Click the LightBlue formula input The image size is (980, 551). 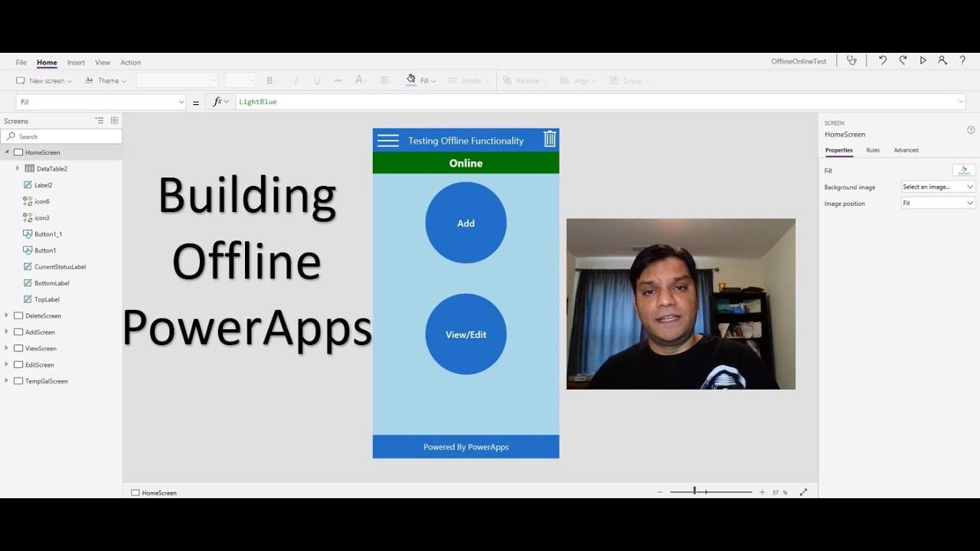pyautogui.click(x=600, y=102)
